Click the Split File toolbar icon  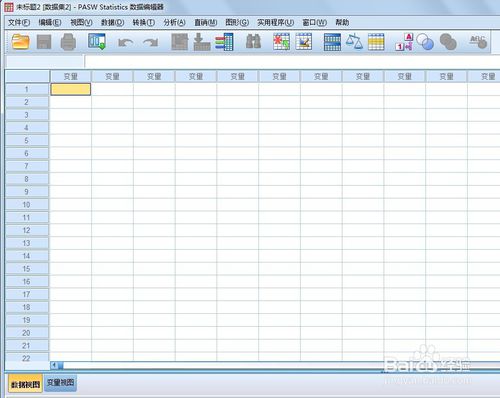click(332, 42)
